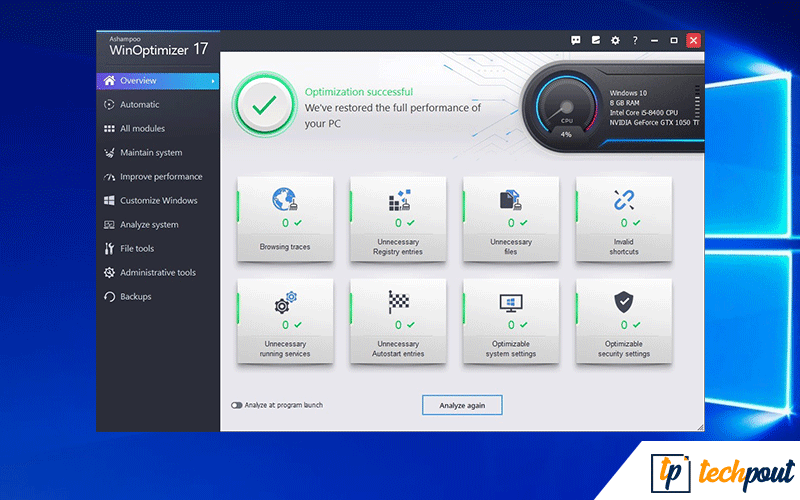Toggle Analyze at program launch switch
This screenshot has width=800, height=500.
tap(237, 405)
